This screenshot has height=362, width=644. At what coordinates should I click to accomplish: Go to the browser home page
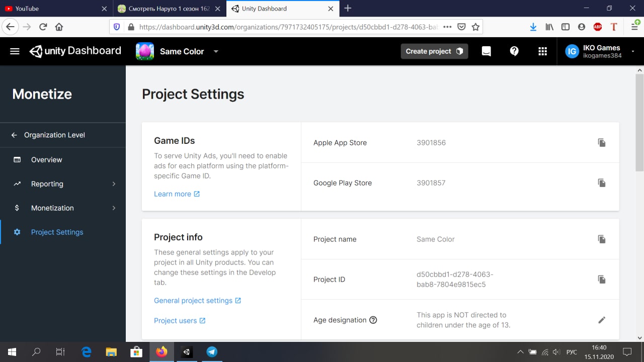click(x=59, y=27)
